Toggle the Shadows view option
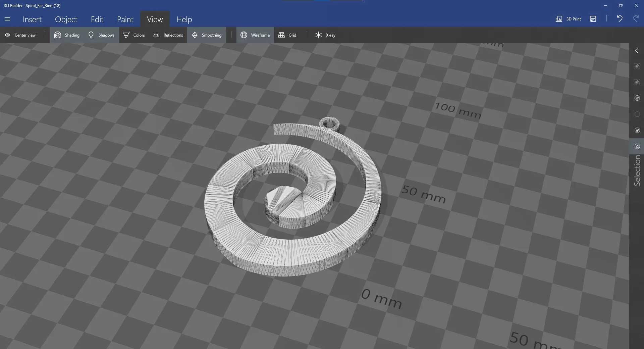644x349 pixels. (101, 35)
